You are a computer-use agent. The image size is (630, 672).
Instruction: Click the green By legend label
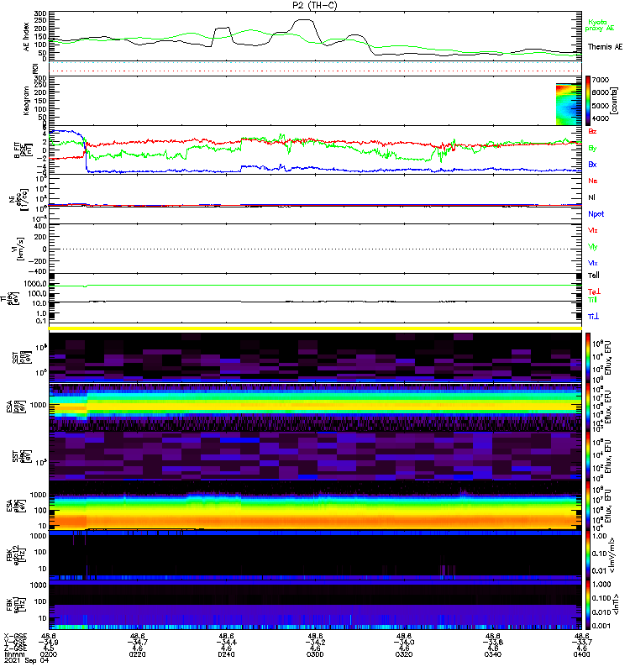coord(592,149)
